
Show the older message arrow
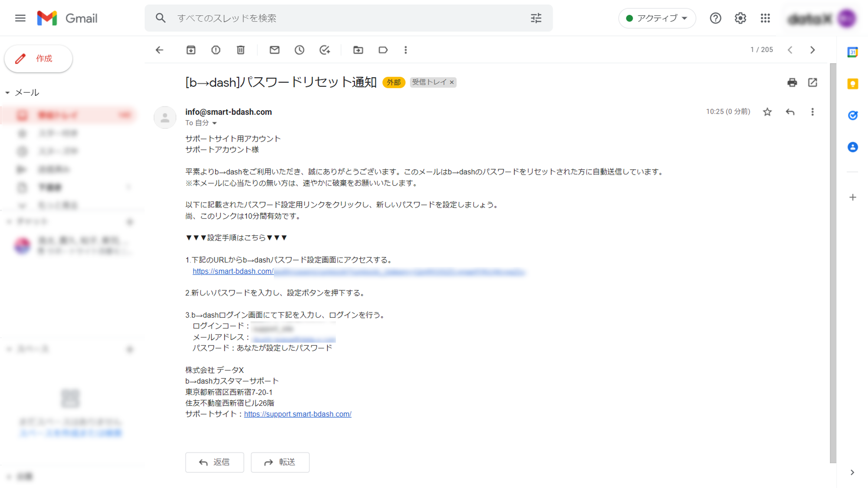[x=813, y=50]
